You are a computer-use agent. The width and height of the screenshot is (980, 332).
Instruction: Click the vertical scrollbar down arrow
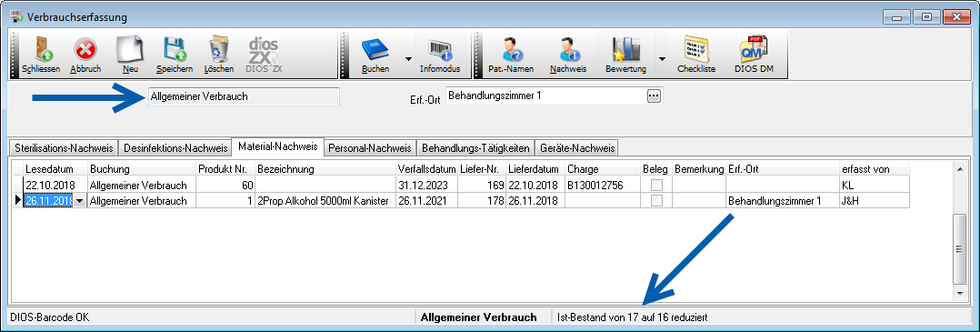(959, 293)
